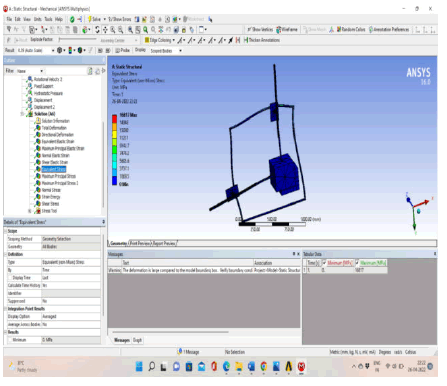Select the Rotate view tool icon
Screen dimensions: 447x386
(97, 30)
